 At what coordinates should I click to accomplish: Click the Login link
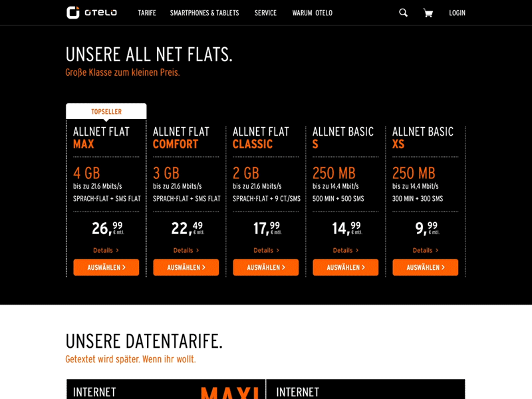(x=457, y=13)
